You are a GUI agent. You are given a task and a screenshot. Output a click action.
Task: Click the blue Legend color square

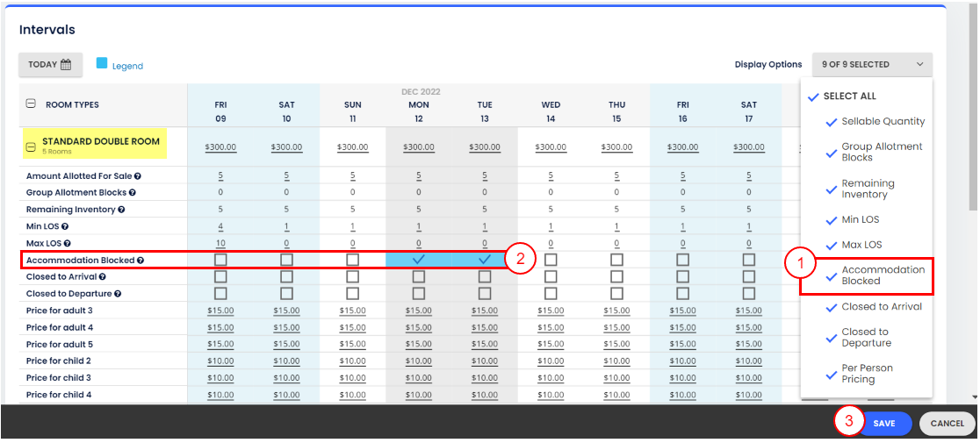click(102, 63)
